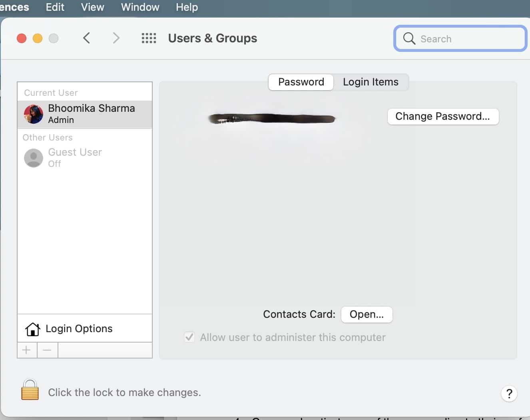Screen dimensions: 530x420
Task: Click the Guest User silhouette icon
Action: (33, 158)
